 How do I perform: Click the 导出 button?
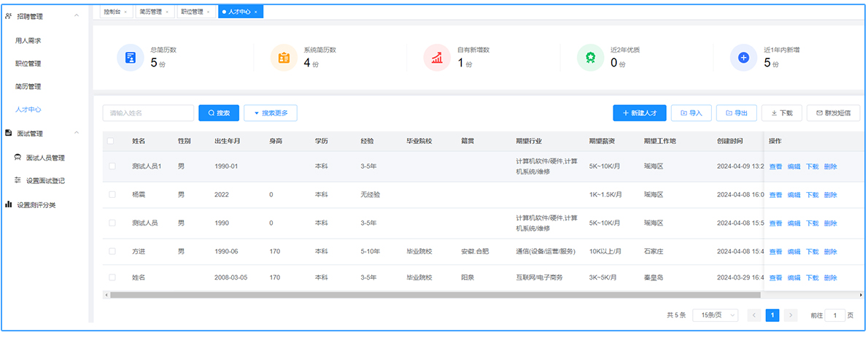[737, 113]
